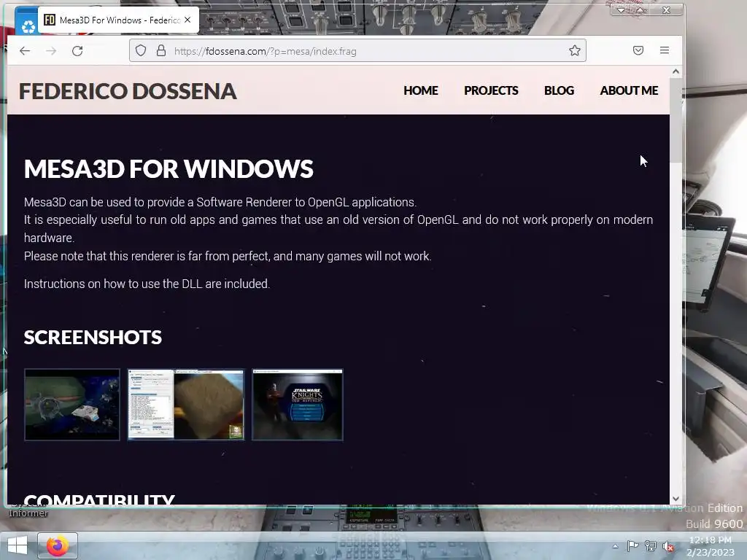
Task: Click the FD favicon on the tab
Action: coord(50,20)
